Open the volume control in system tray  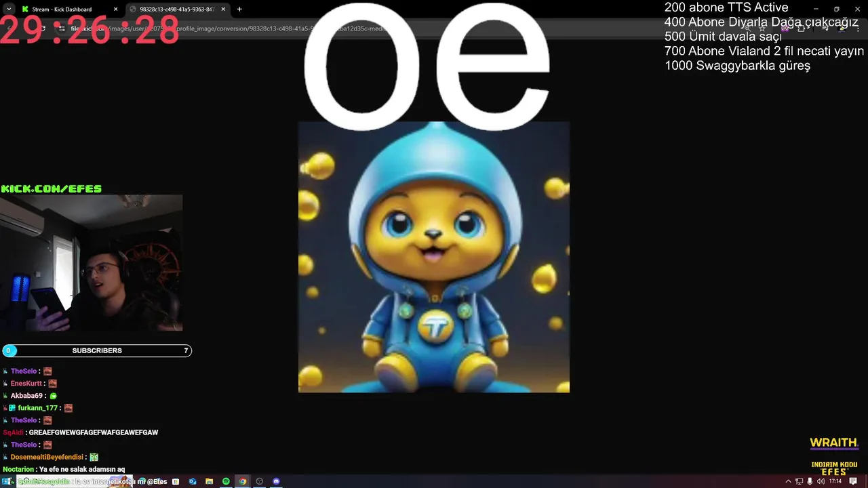pyautogui.click(x=821, y=481)
